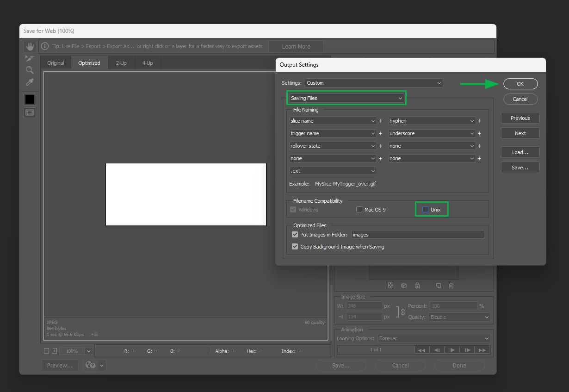Click the lock color padlock icon

tap(417, 286)
